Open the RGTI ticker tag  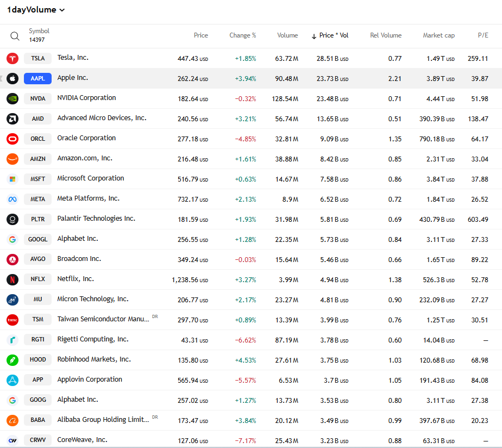(38, 339)
